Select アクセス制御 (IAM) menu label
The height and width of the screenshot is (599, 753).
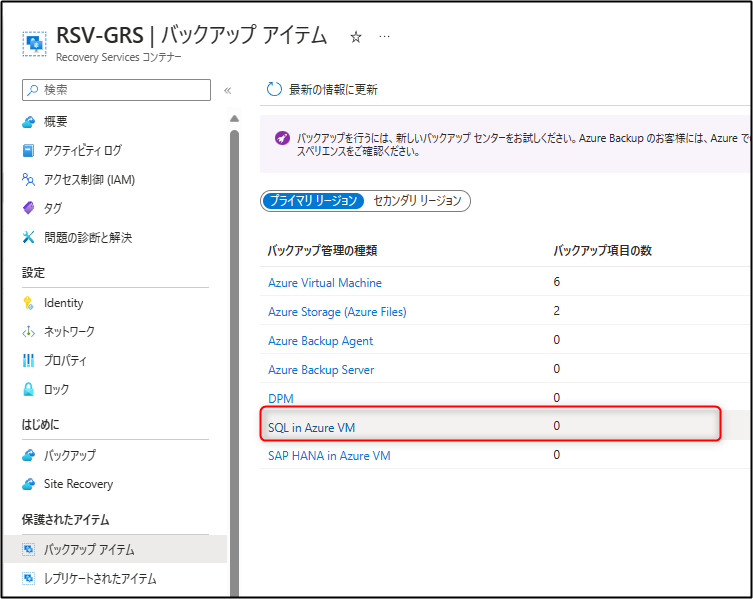[89, 180]
